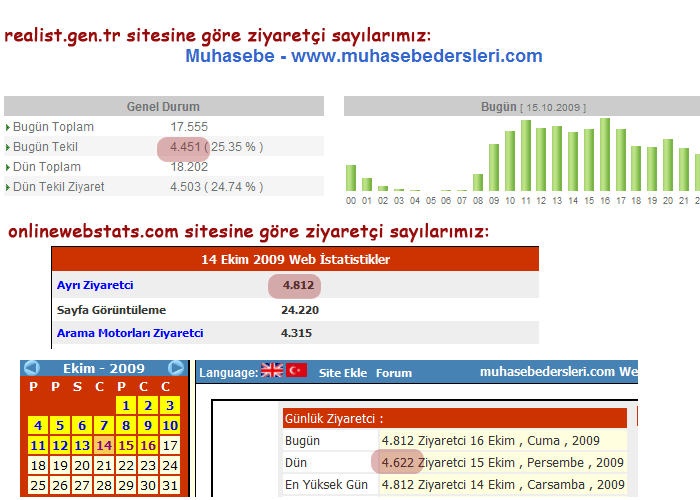The height and width of the screenshot is (500, 700).
Task: Click green arrow beside Dün Tekil Ziyaret
Action: [x=9, y=187]
